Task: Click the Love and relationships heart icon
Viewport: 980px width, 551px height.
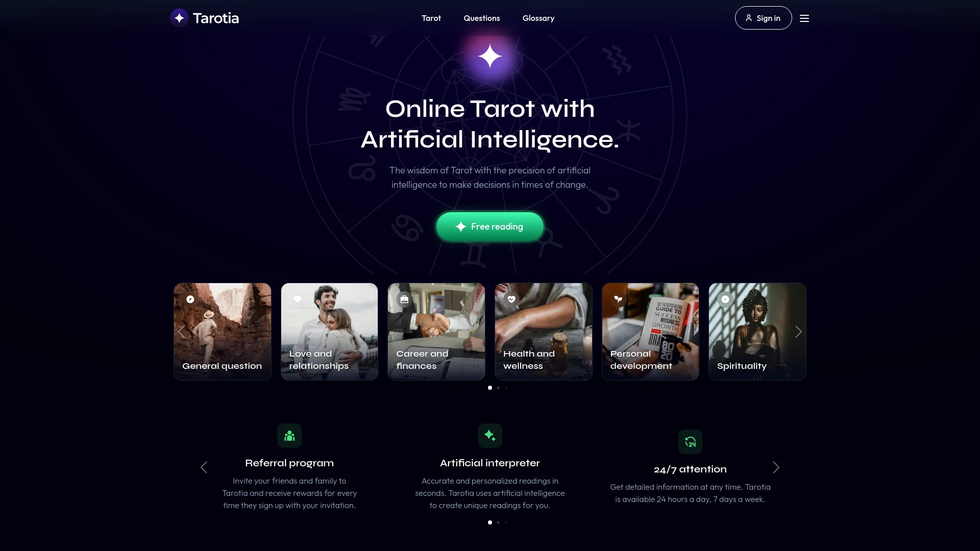Action: [298, 298]
